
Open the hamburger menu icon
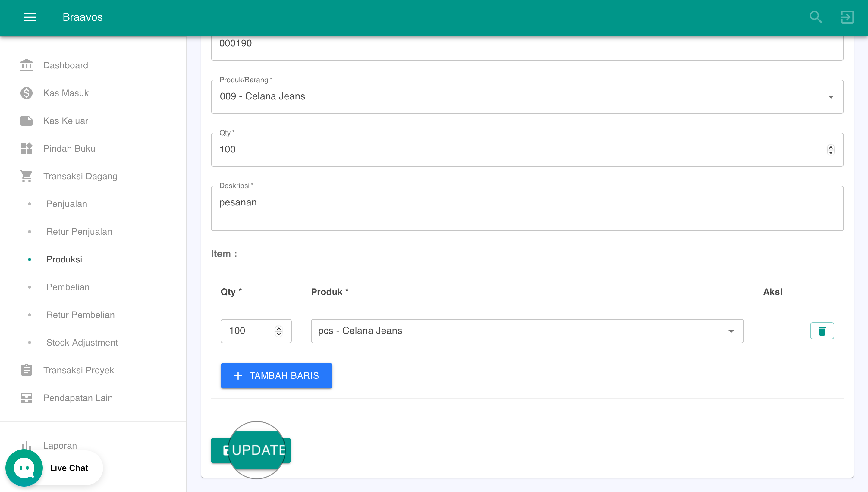point(30,17)
